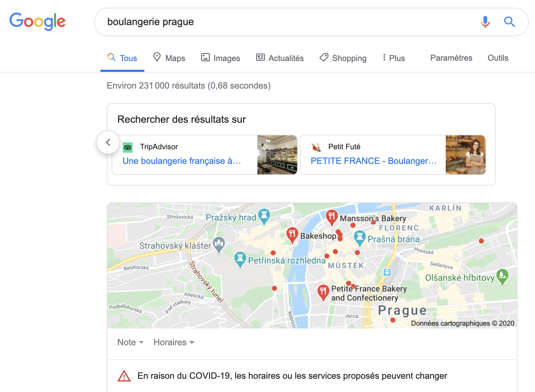Click the Google logo
The width and height of the screenshot is (535, 392).
pos(37,22)
